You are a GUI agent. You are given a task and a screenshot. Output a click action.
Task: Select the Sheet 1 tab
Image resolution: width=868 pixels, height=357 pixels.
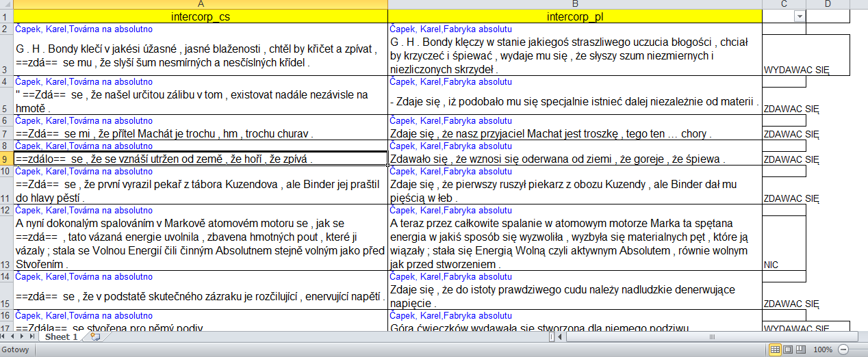pyautogui.click(x=62, y=337)
